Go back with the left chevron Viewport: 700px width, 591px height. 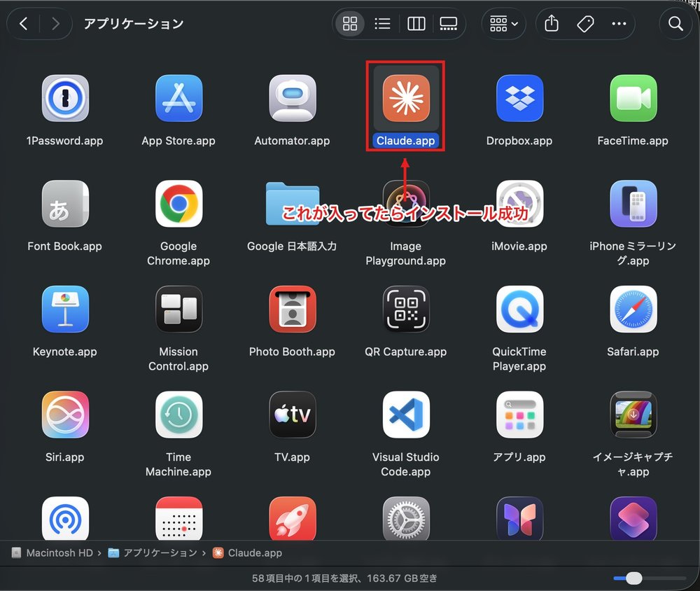[x=24, y=23]
